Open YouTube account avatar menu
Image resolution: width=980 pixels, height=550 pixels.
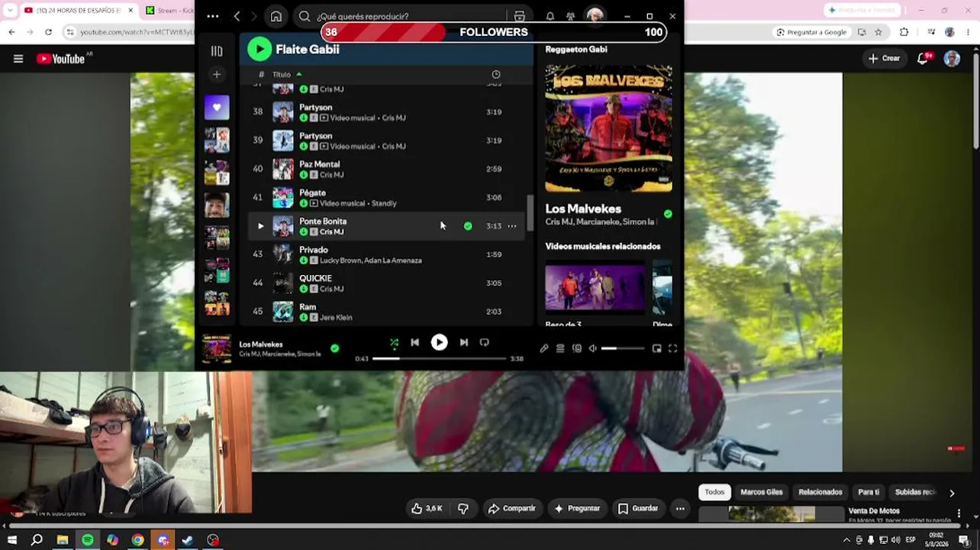coord(952,59)
